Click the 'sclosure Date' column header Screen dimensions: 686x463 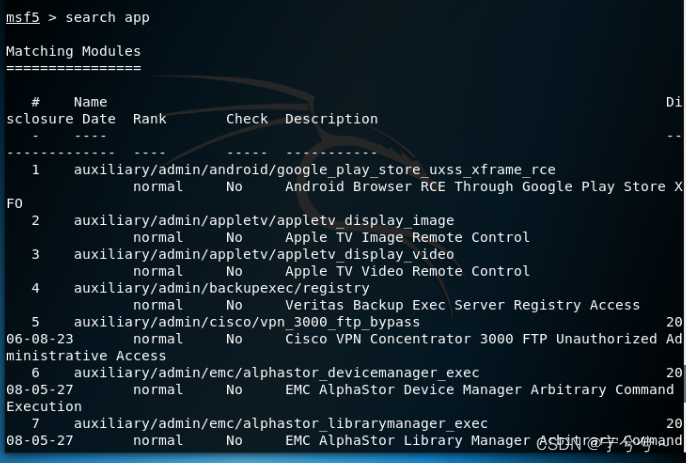click(61, 119)
